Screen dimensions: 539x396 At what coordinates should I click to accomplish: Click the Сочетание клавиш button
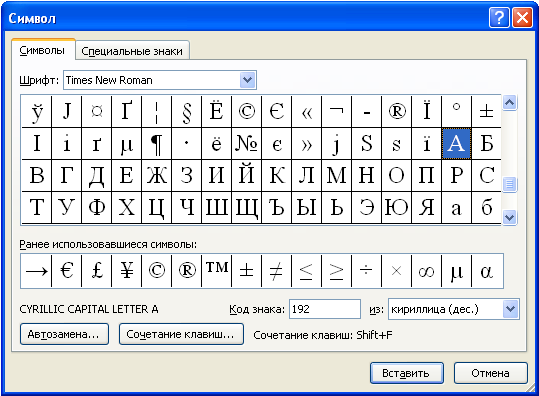tap(181, 334)
